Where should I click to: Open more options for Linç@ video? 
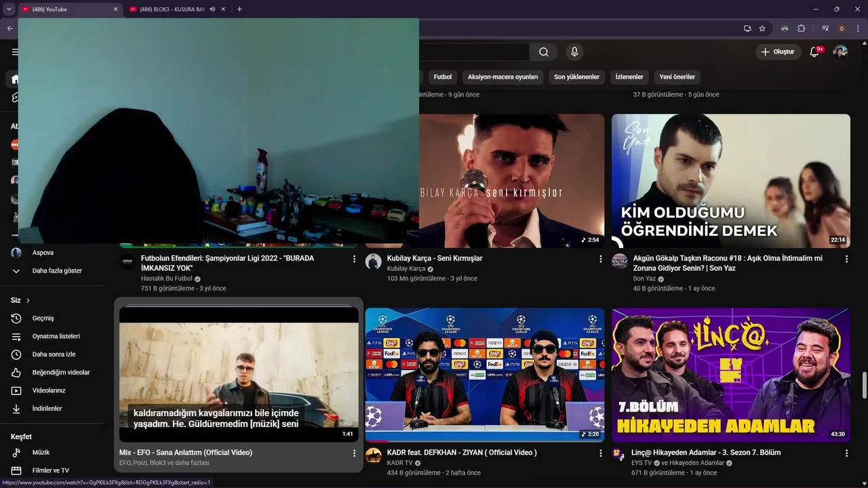point(846,453)
